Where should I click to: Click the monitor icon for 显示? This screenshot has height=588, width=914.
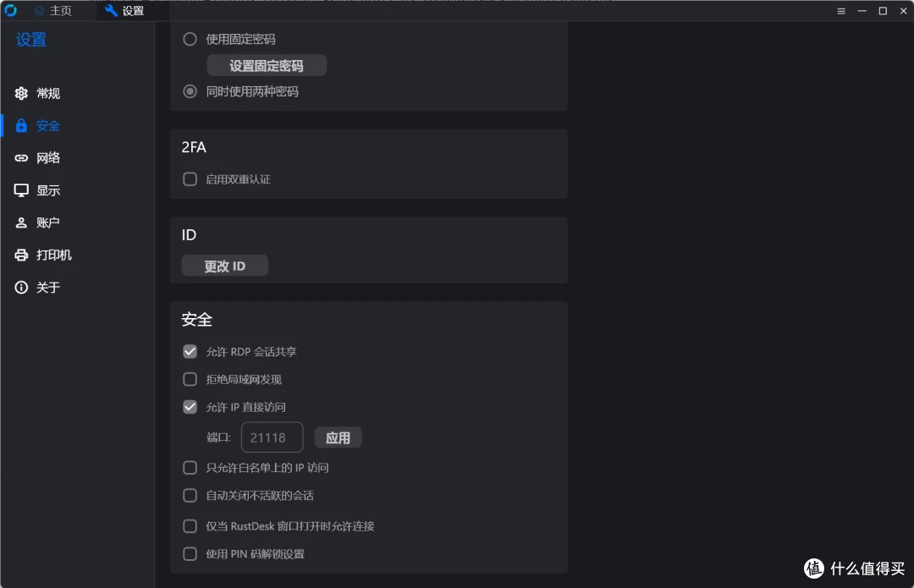(x=22, y=190)
